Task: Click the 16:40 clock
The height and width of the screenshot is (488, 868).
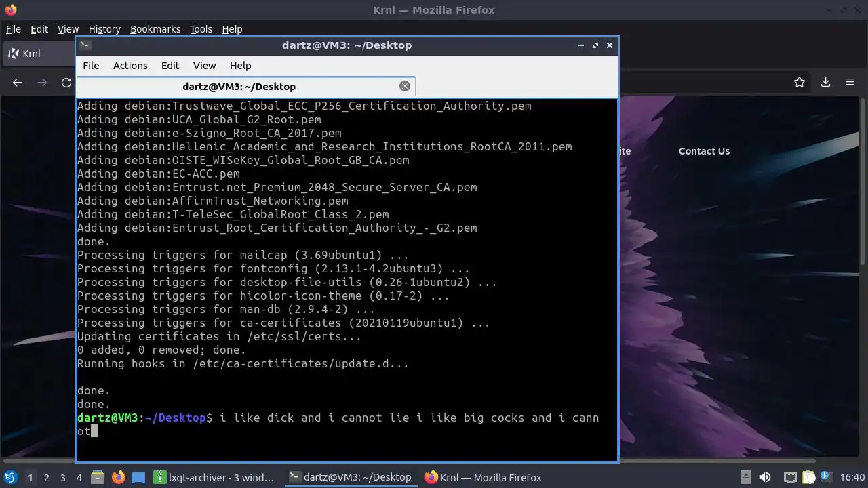Action: click(852, 477)
